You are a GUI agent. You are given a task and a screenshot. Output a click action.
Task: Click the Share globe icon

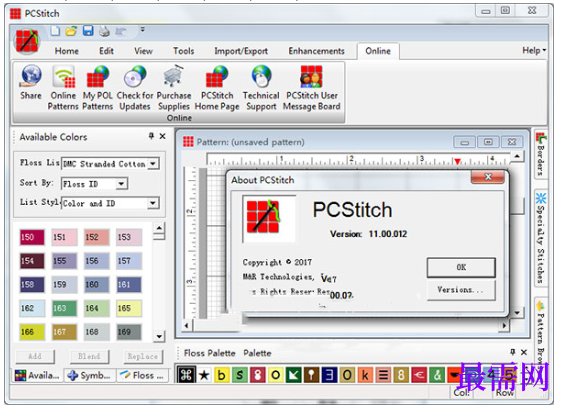click(31, 76)
